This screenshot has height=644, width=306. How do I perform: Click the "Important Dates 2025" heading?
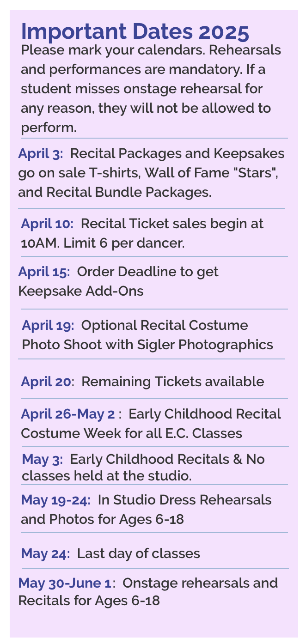[x=135, y=32]
